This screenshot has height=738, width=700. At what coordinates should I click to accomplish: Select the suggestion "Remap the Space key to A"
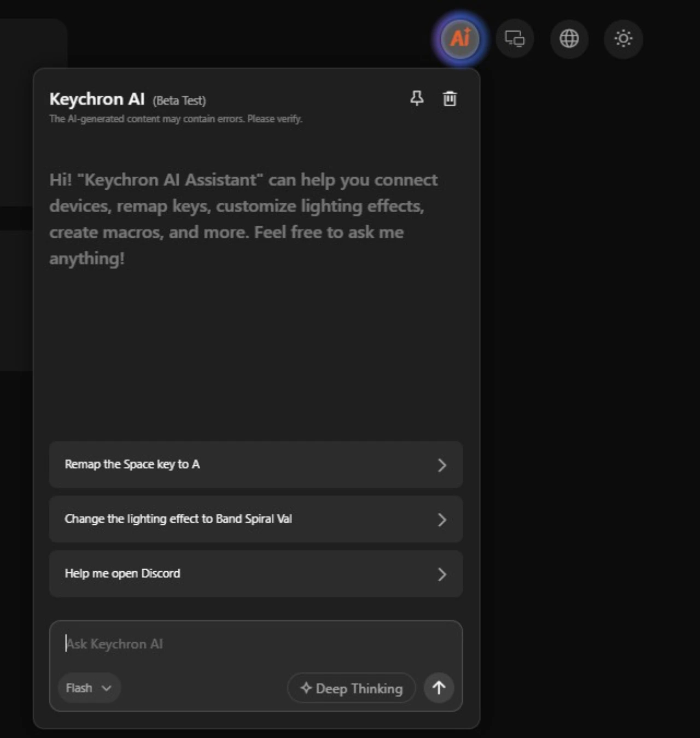pos(256,465)
